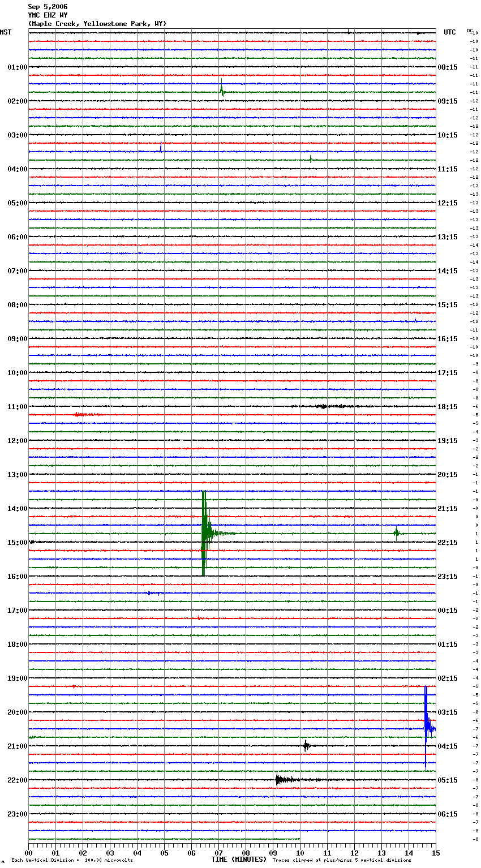Click the '15' minute tick label
The width and height of the screenshot is (481, 868).
point(436,853)
